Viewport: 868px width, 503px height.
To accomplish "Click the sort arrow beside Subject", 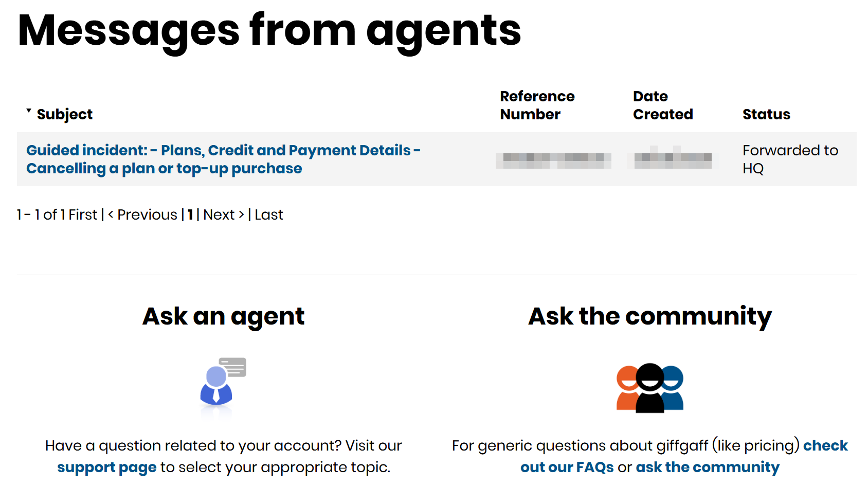I will 29,111.
